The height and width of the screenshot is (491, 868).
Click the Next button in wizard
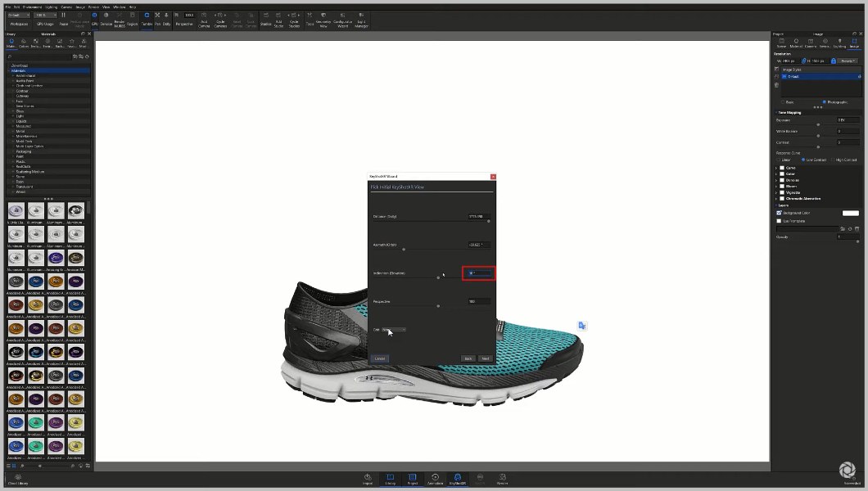tap(485, 358)
